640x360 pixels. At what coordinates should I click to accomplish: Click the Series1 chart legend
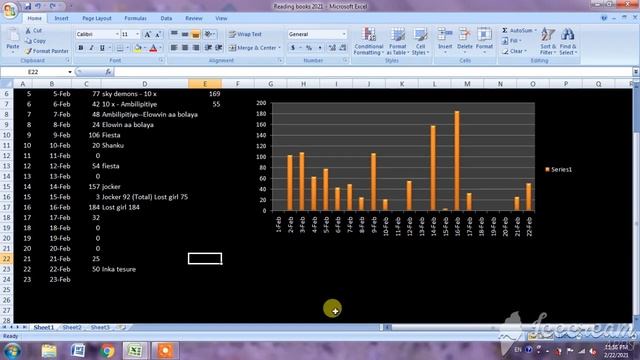pos(558,169)
